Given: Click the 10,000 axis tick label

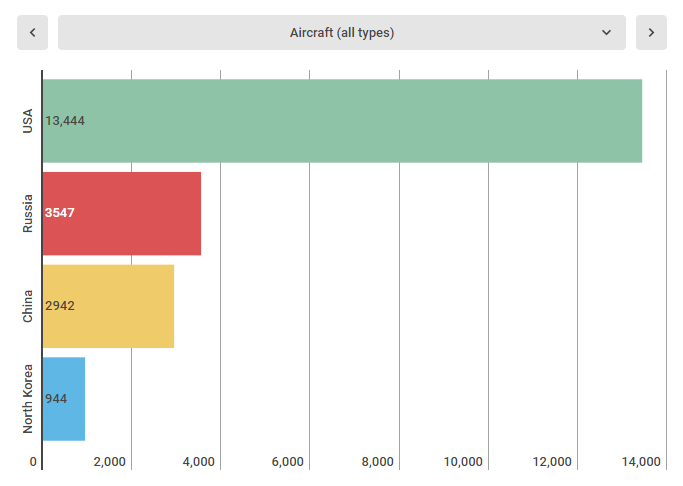Looking at the screenshot, I should pos(463,462).
